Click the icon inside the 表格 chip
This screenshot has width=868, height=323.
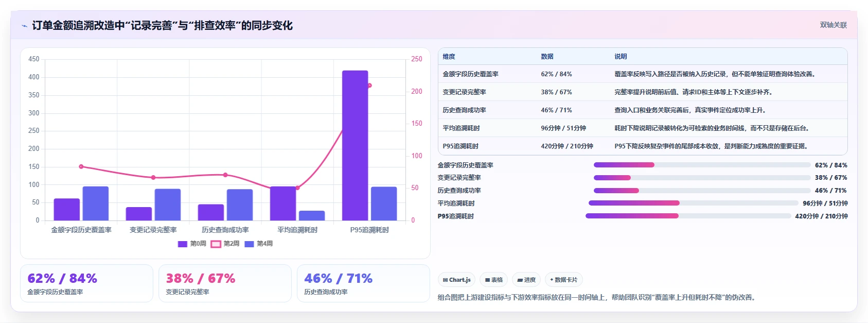(x=487, y=280)
